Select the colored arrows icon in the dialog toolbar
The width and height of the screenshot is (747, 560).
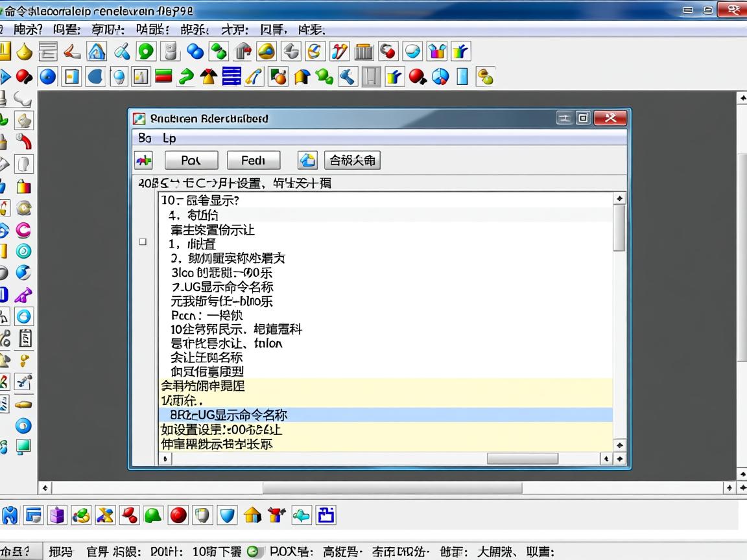(x=143, y=159)
